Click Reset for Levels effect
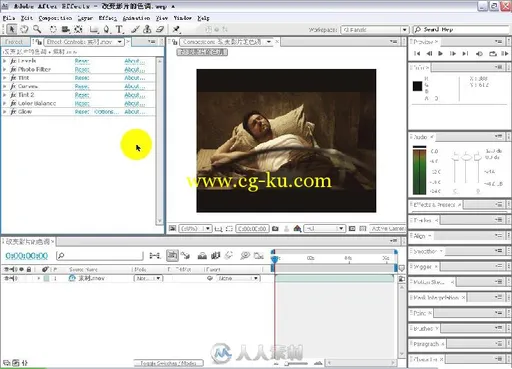Screen dimensions: 512x369 (82, 61)
